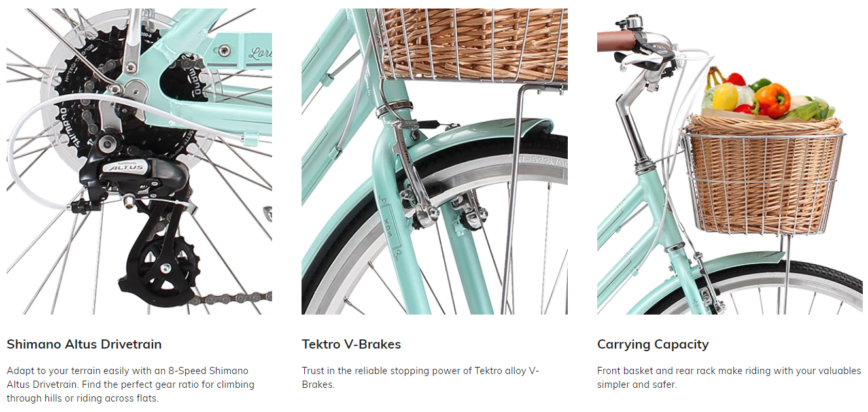
Task: Open the front basket with vegetables photo
Action: click(x=729, y=162)
